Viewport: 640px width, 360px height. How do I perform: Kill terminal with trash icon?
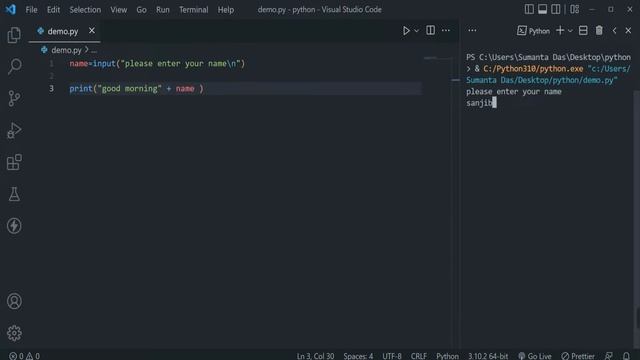point(599,30)
